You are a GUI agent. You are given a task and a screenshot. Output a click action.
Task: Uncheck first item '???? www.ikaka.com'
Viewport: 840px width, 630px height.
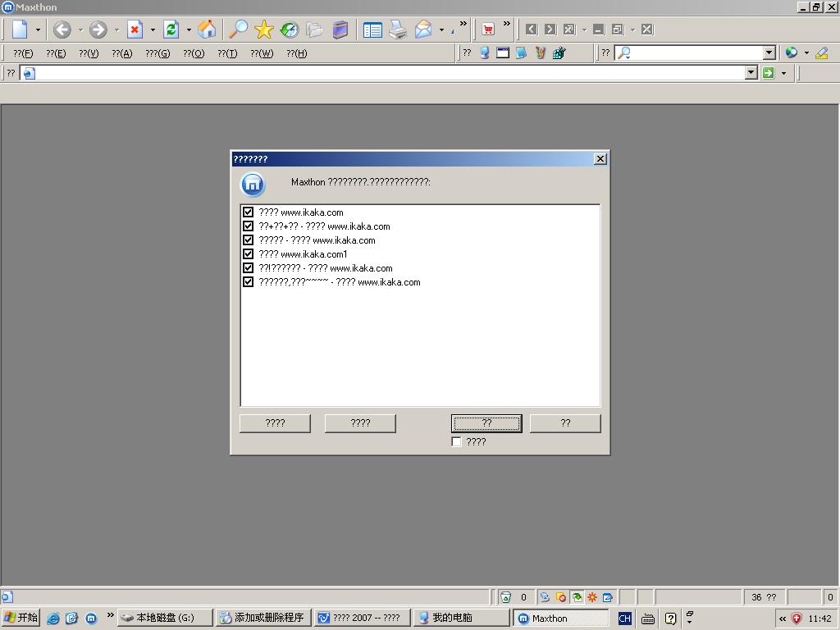(248, 212)
